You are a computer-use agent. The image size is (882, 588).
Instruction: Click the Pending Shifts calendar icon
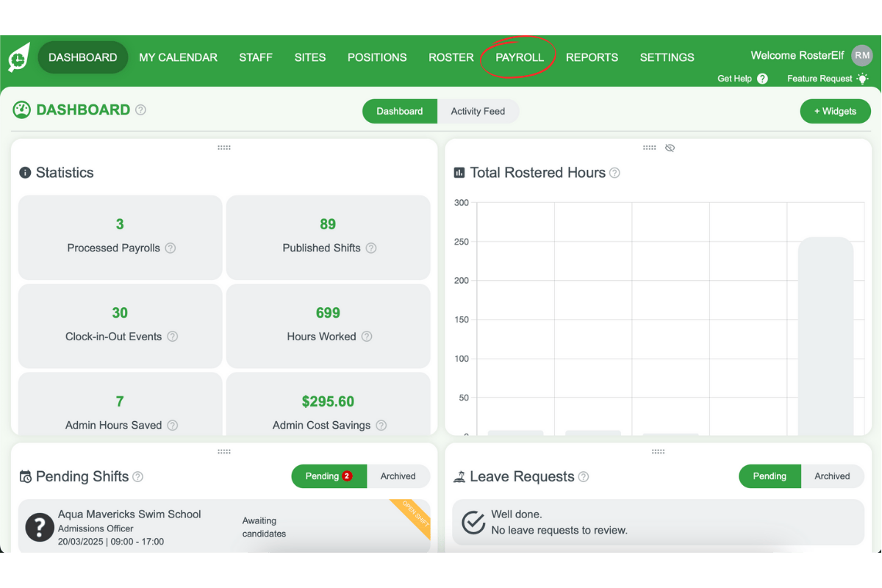(x=26, y=476)
